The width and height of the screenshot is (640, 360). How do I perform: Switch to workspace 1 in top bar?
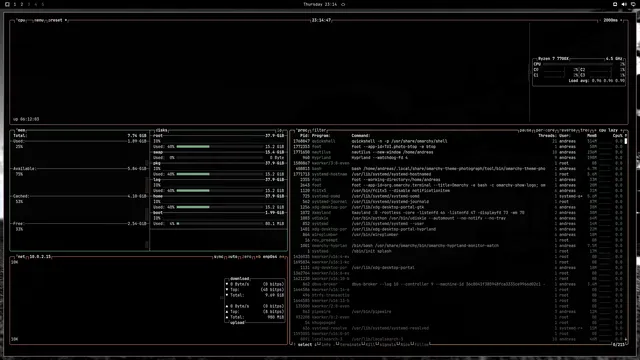click(15, 4)
